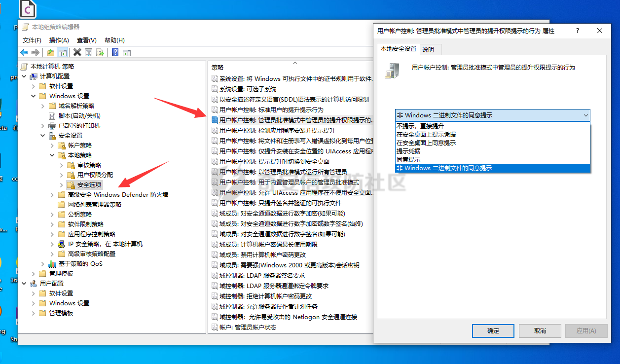The image size is (620, 364).
Task: Click the 本地计算机 策略 root node icon
Action: click(25, 66)
